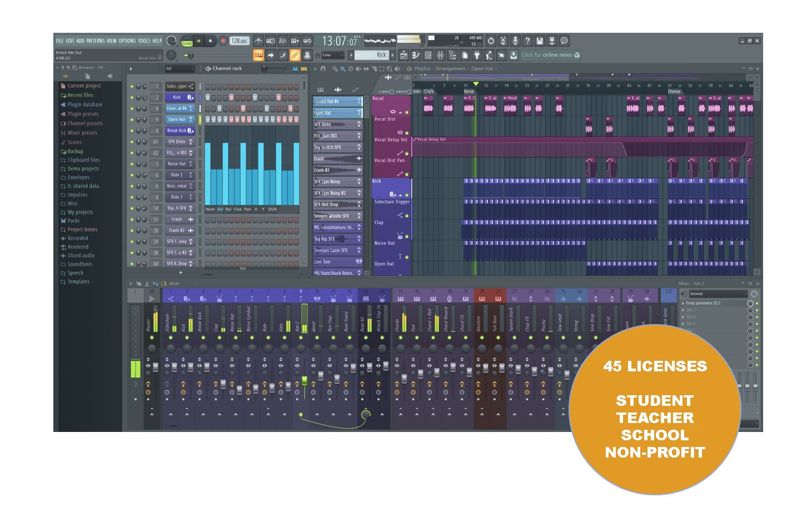
Task: Toggle the metronome icon
Action: point(258,41)
